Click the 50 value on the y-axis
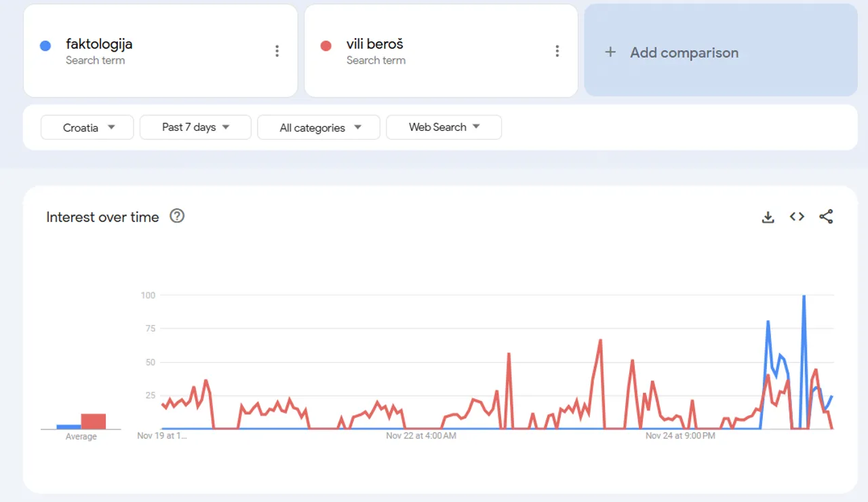Screen dimensions: 868x502 click(151, 362)
